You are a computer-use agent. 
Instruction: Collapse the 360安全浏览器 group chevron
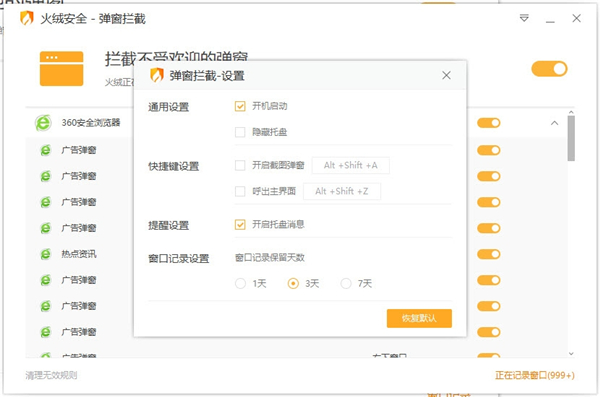(554, 123)
